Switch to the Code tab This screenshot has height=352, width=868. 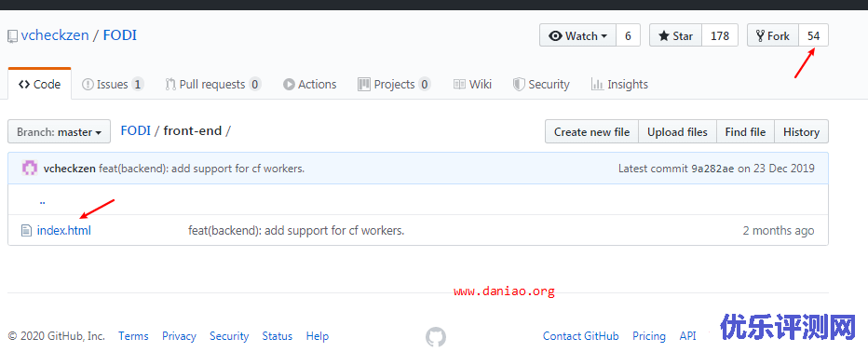(39, 84)
